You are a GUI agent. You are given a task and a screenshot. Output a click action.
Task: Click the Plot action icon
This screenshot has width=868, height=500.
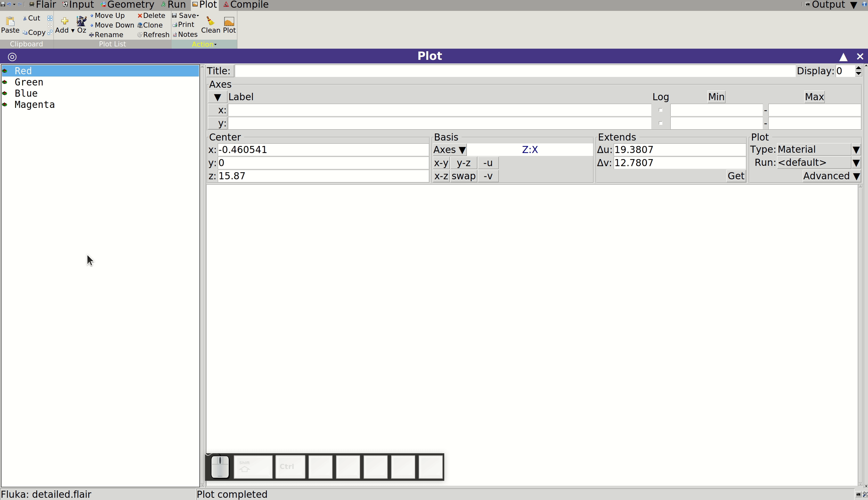click(x=229, y=22)
